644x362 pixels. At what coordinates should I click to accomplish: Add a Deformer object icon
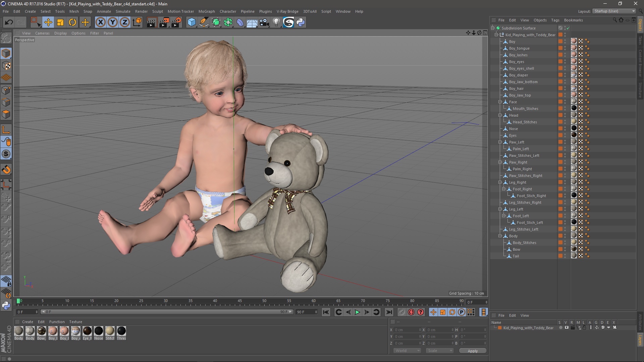pos(240,22)
